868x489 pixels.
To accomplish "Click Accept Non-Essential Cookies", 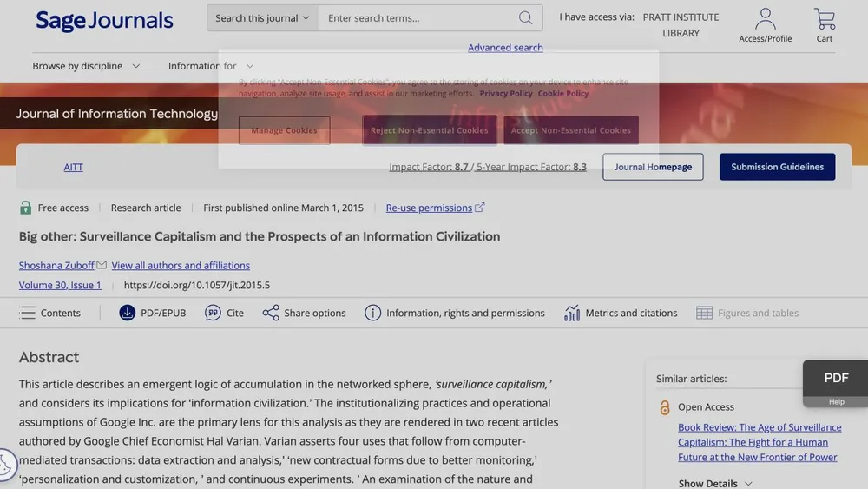I will point(571,130).
